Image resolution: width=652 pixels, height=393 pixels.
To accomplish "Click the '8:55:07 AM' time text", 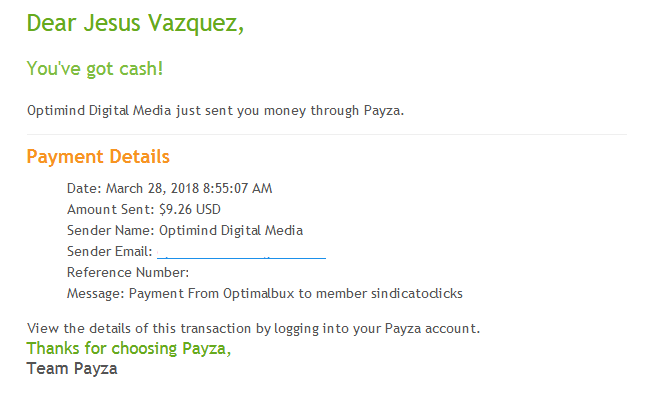I will pyautogui.click(x=238, y=188).
